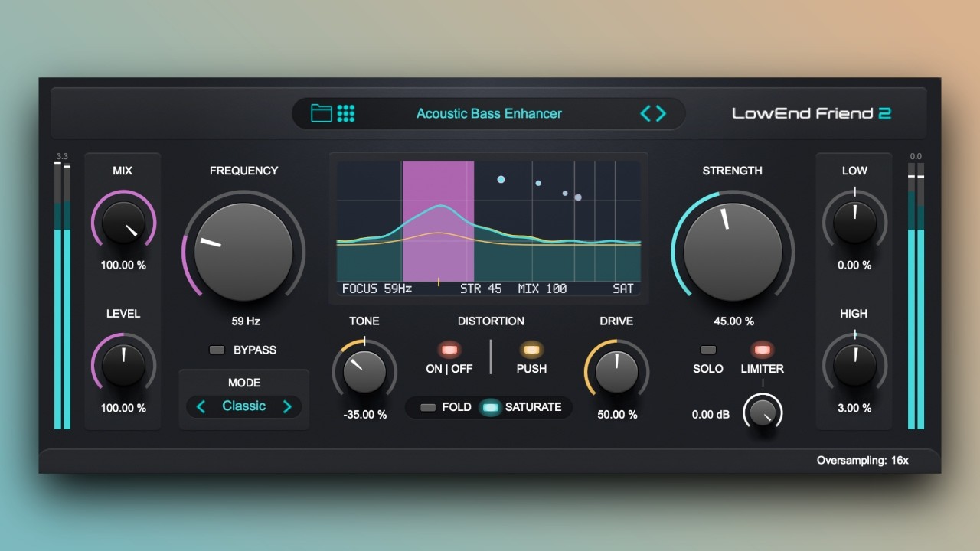Click the MIX 100 readout in display
980x551 pixels.
[x=542, y=289]
